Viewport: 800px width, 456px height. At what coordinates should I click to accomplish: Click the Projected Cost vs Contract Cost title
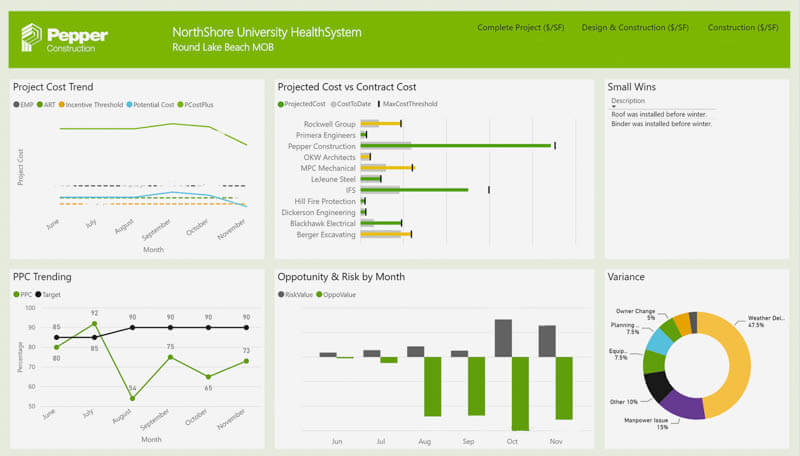coord(347,87)
